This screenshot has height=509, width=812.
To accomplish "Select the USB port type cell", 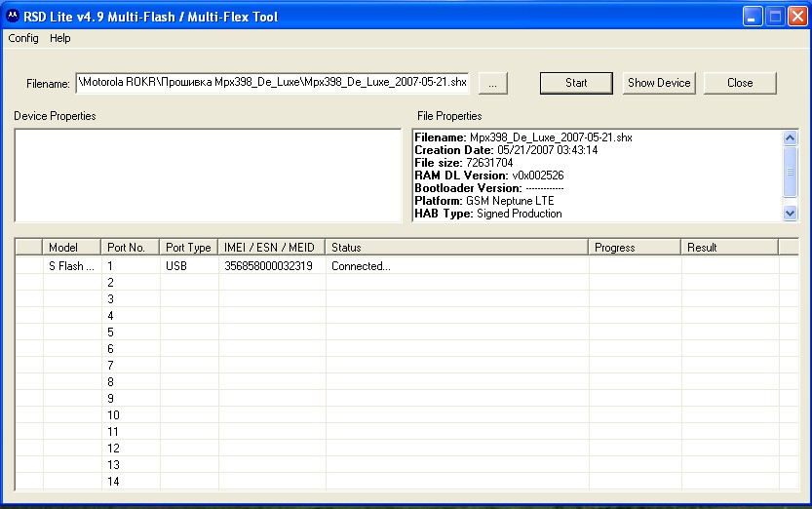I will coord(189,266).
